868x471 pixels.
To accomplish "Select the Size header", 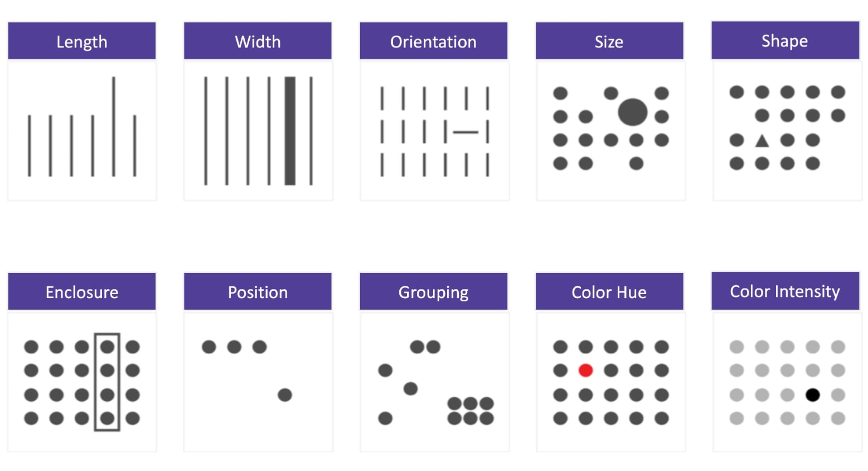I will click(609, 41).
